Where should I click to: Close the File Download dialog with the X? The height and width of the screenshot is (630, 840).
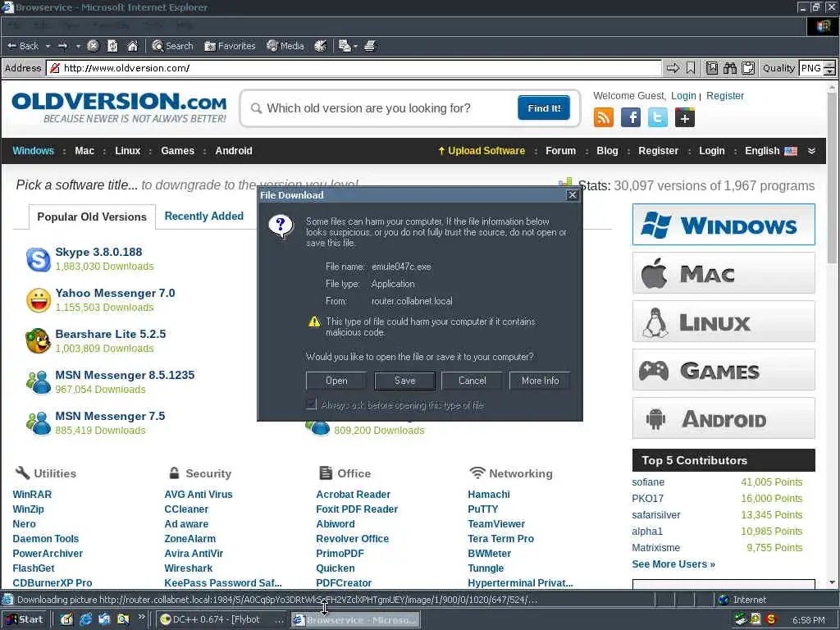pos(572,195)
